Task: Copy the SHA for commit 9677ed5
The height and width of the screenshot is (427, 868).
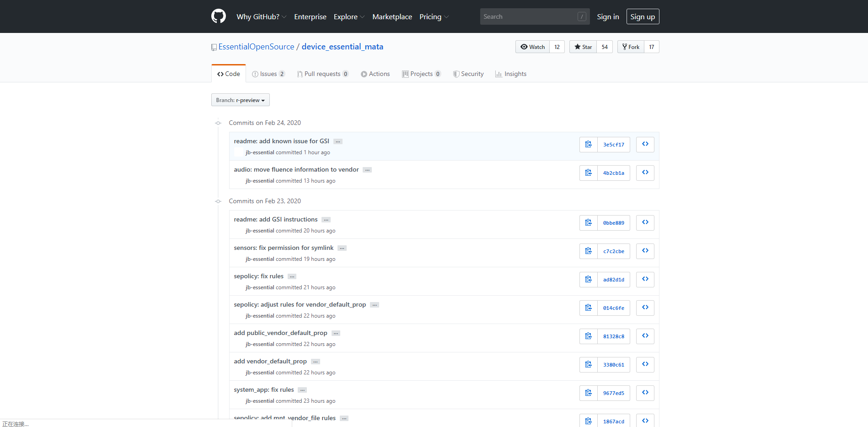Action: pos(588,393)
